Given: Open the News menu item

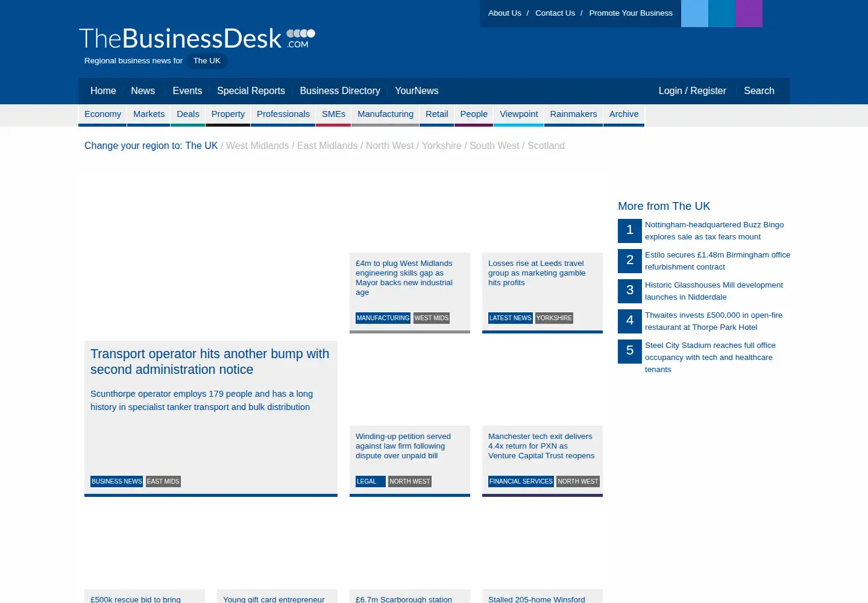Looking at the screenshot, I should [x=143, y=91].
